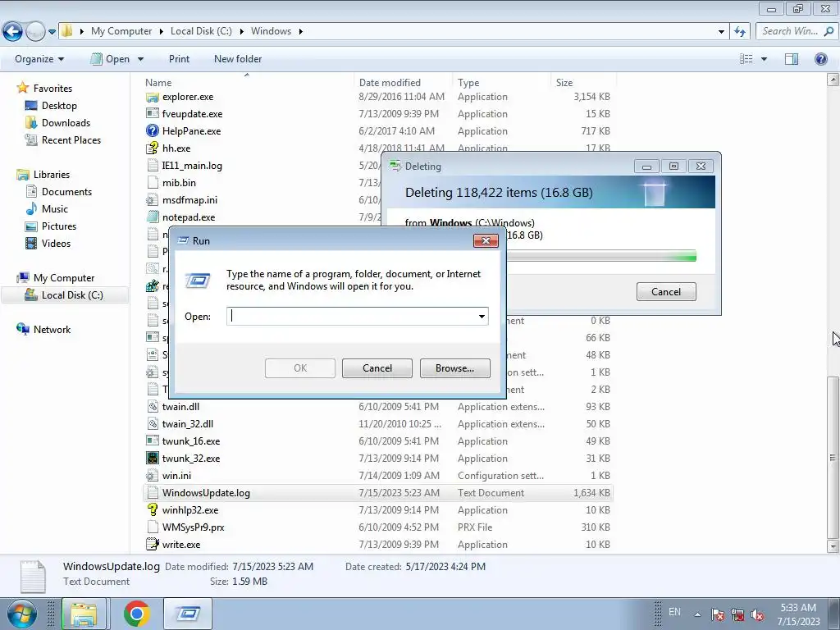Sort by the Size column header

pos(564,83)
